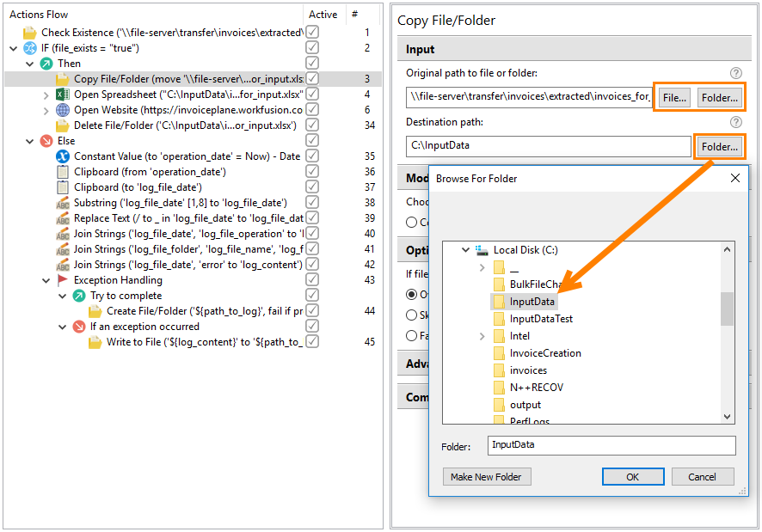
Task: Click the Try to complete green icon
Action: click(x=79, y=296)
